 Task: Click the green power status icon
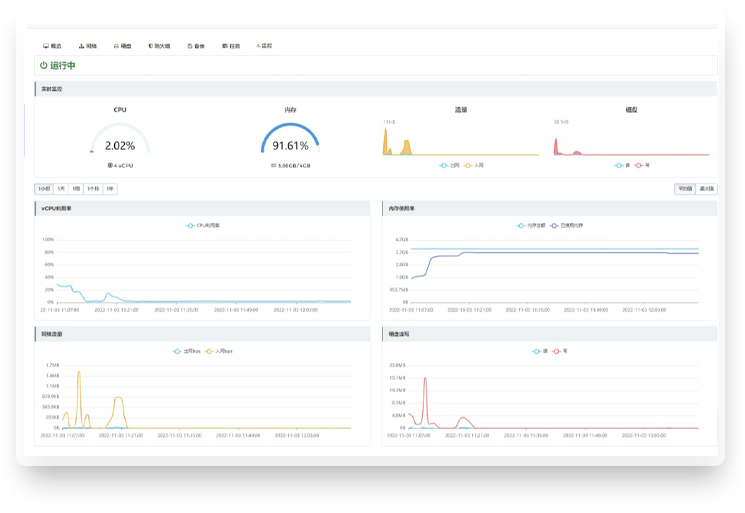click(x=43, y=66)
